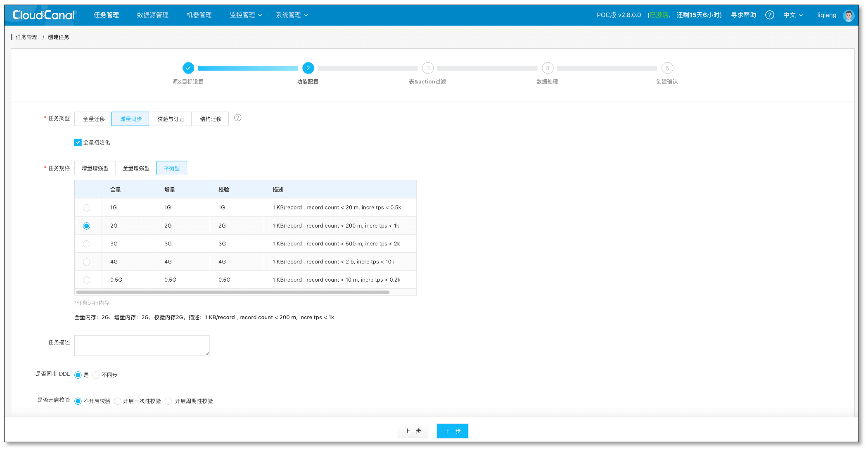Click the completed checkmark on 源&目标设置 step

point(188,68)
